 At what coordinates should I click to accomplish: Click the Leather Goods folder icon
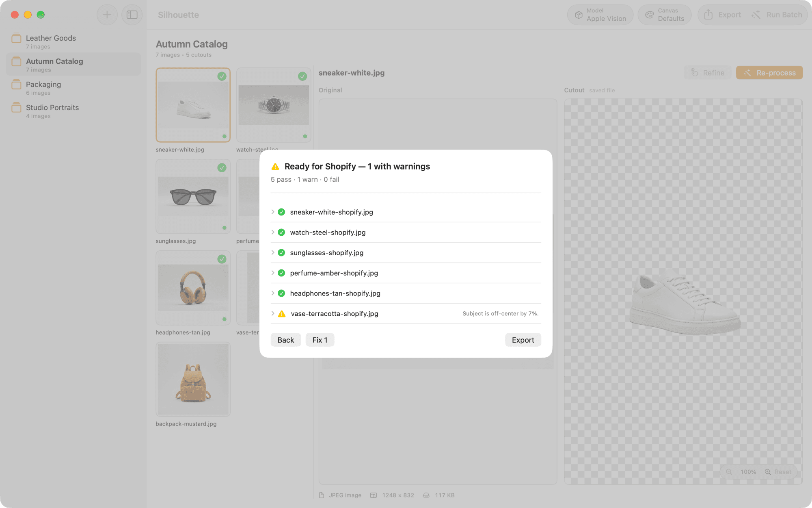[16, 38]
